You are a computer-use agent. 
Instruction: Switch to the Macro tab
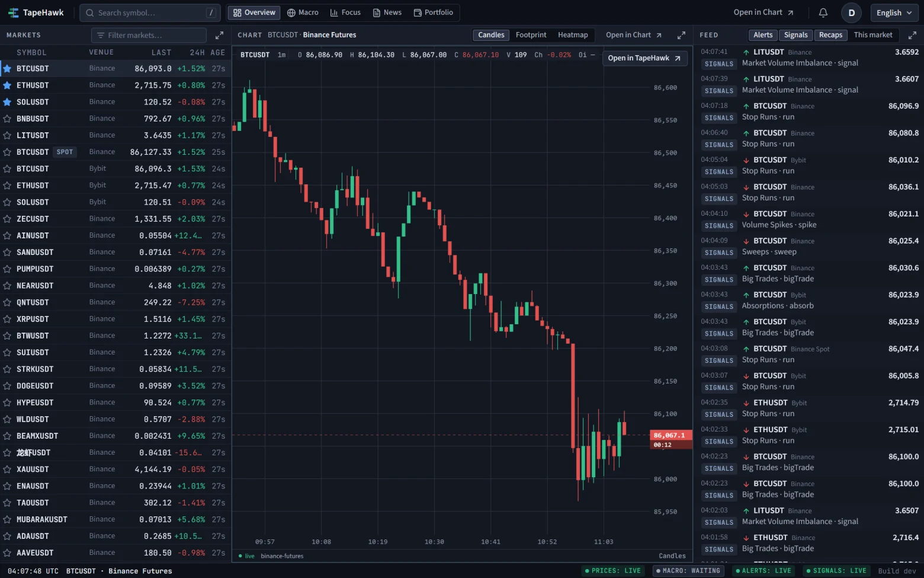point(303,12)
